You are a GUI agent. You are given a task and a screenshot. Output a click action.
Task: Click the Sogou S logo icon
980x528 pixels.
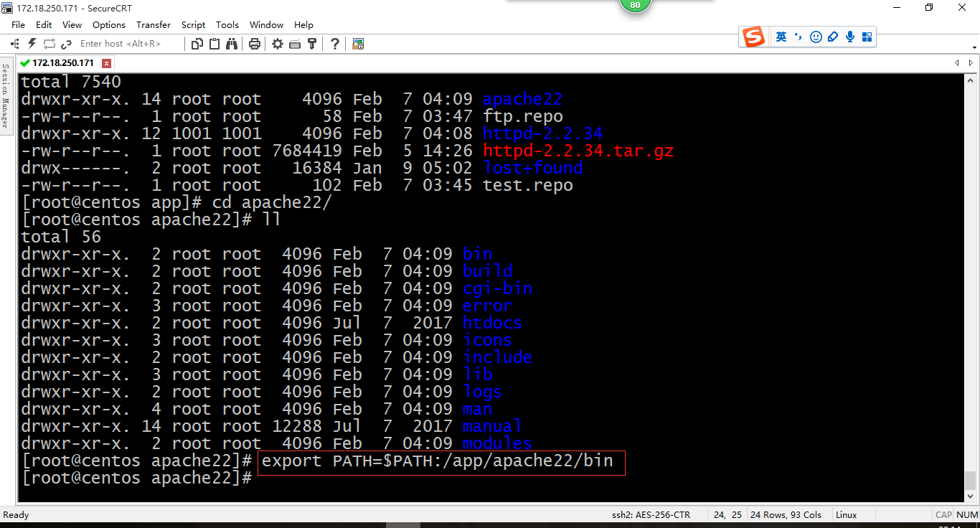point(753,37)
